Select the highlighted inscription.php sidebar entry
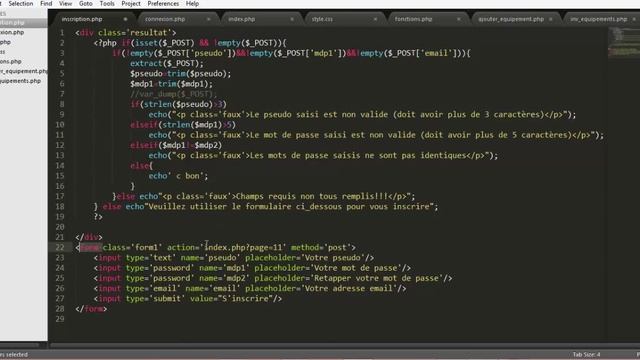The width and height of the screenshot is (640, 360). click(x=24, y=22)
